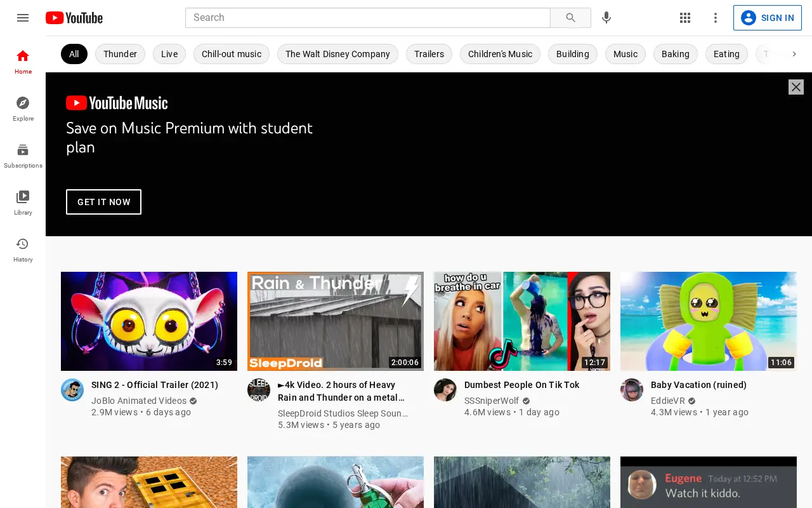Screen dimensions: 812x508
Task: Select the Trailers filter chip
Action: 429,54
